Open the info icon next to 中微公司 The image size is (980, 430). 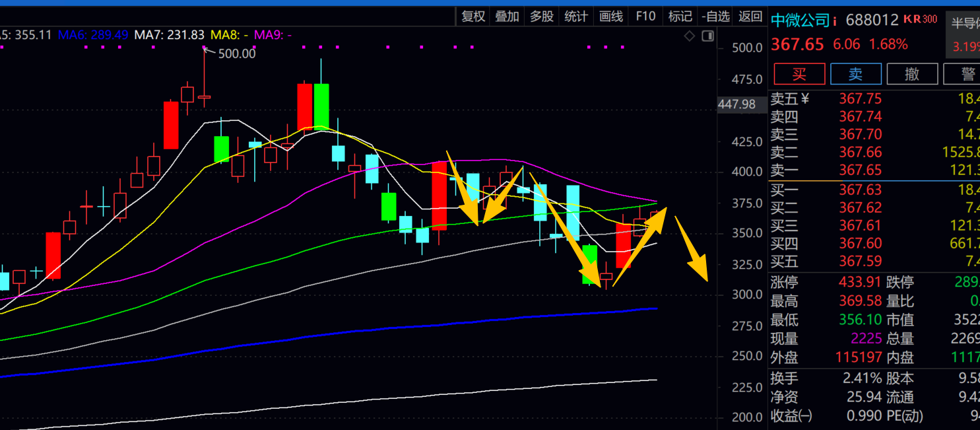[x=835, y=21]
